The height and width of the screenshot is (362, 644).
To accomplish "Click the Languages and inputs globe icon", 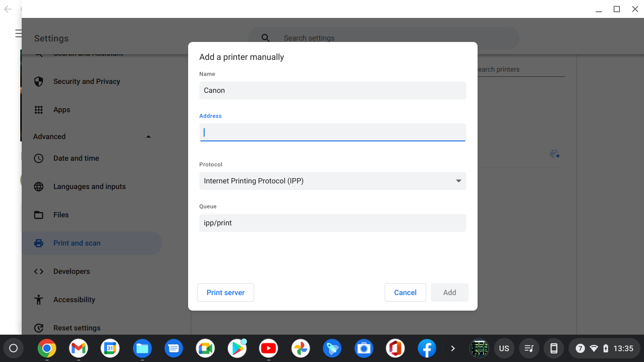I will click(x=39, y=187).
